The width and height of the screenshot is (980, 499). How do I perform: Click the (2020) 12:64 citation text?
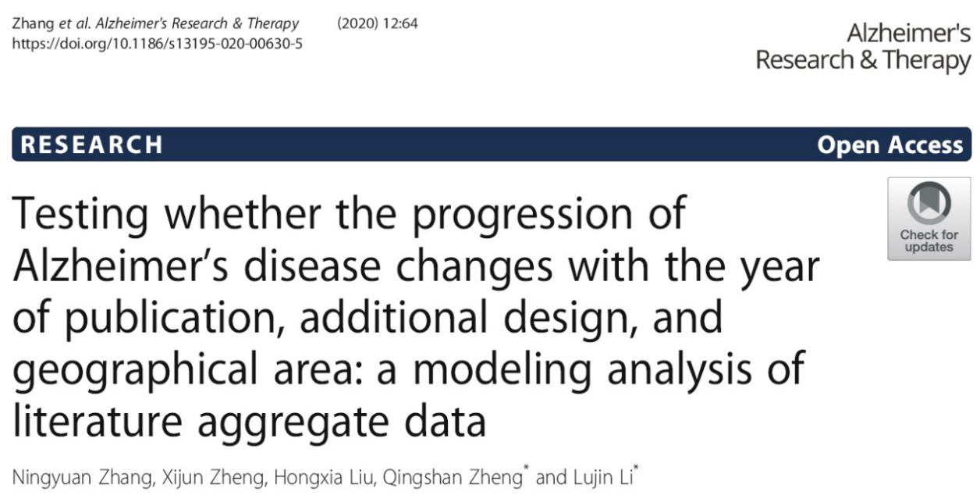(378, 23)
